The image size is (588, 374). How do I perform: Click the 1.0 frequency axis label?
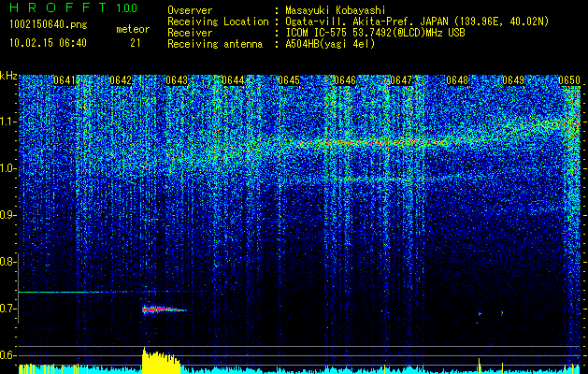pyautogui.click(x=8, y=168)
